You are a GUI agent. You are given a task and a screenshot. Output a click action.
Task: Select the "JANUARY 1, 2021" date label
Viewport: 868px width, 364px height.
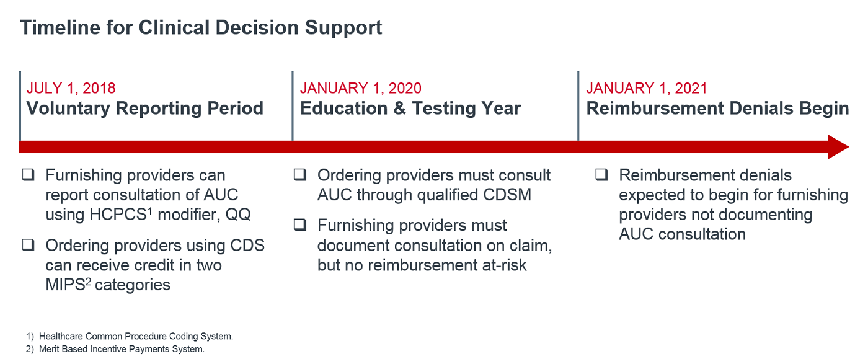[x=647, y=89]
